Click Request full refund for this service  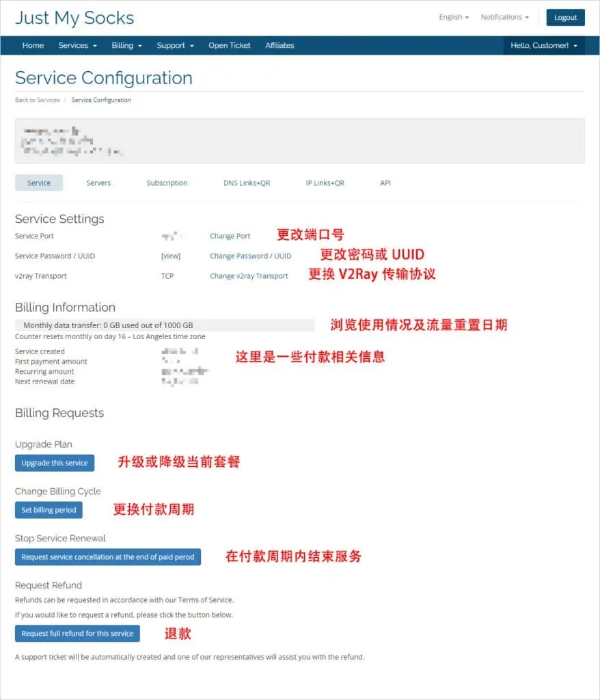pyautogui.click(x=77, y=634)
